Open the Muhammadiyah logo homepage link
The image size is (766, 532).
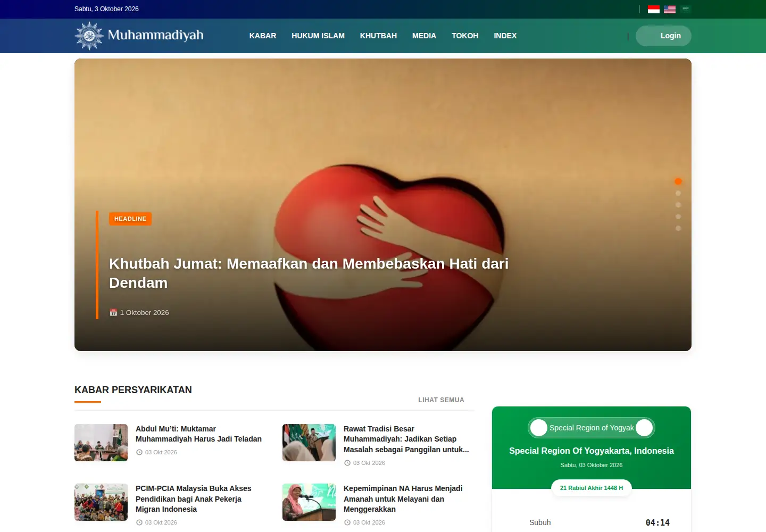[139, 36]
